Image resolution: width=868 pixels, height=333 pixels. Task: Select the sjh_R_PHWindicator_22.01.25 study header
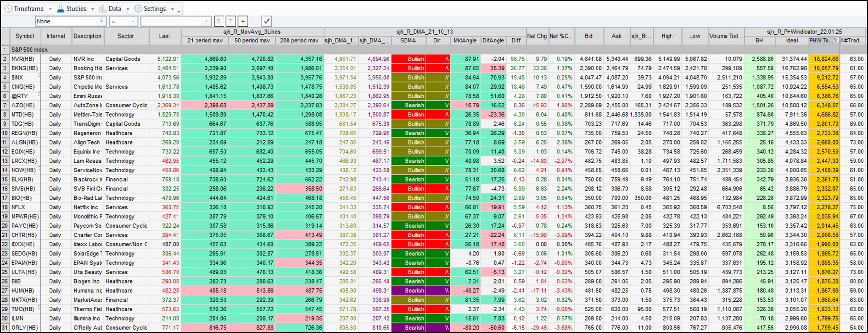coord(804,32)
